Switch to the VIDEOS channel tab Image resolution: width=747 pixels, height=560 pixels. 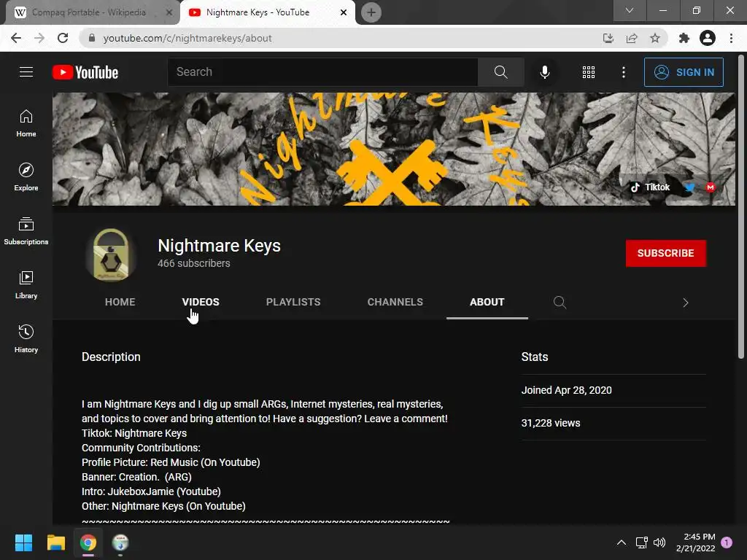coord(201,302)
